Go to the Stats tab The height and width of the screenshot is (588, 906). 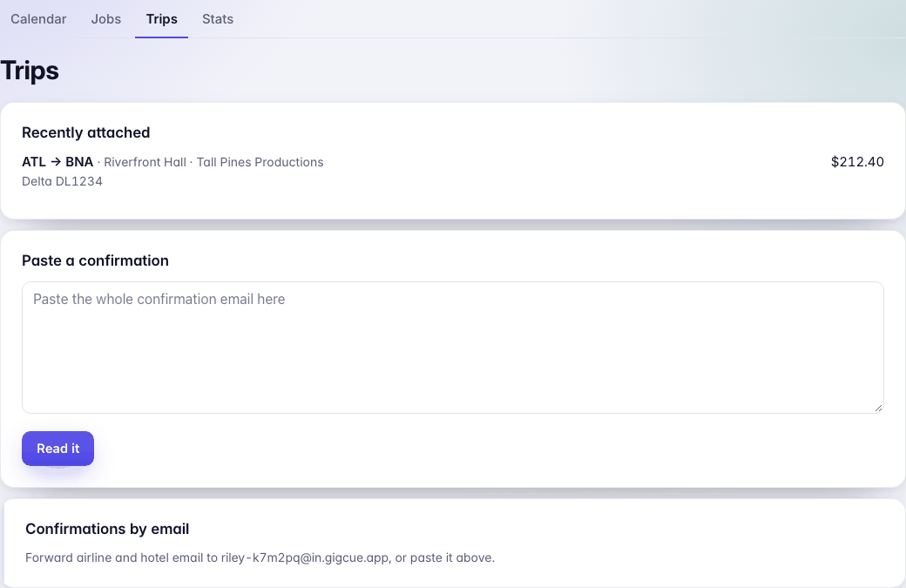217,19
